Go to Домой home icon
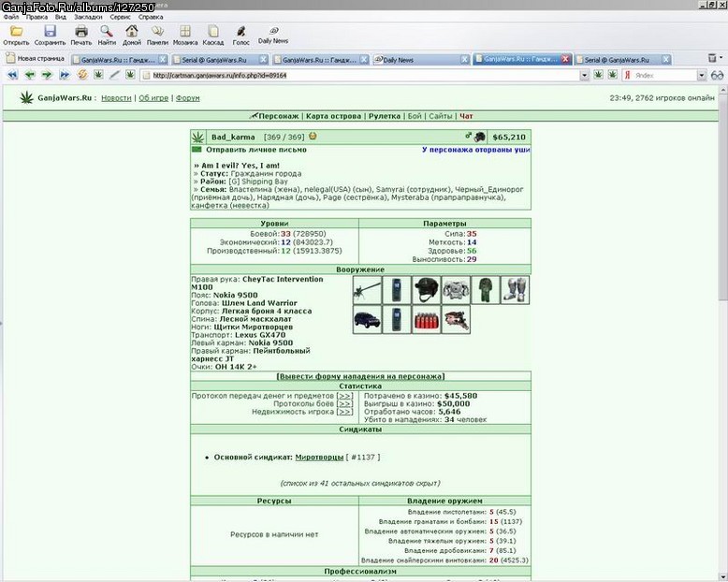 click(132, 32)
